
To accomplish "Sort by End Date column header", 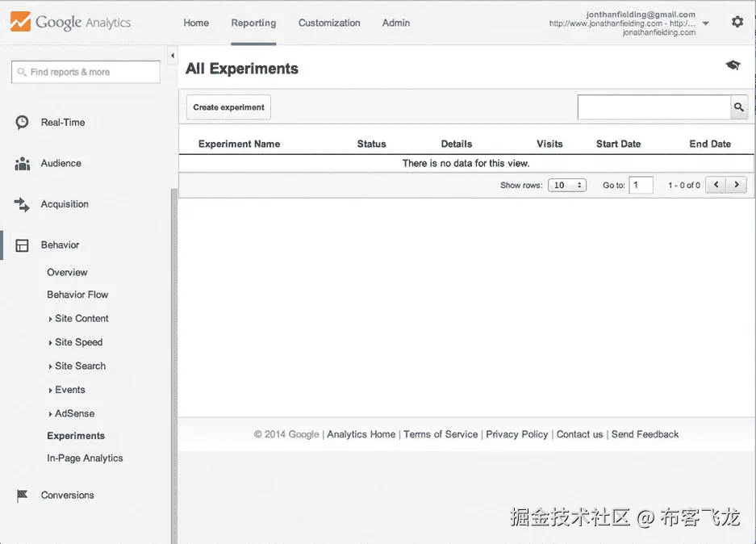I will [x=710, y=144].
